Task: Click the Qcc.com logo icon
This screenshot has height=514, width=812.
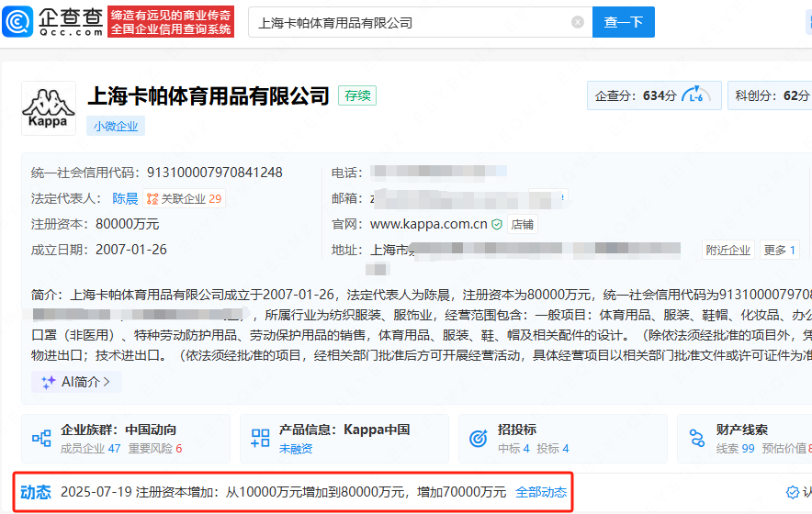Action: pos(17,22)
